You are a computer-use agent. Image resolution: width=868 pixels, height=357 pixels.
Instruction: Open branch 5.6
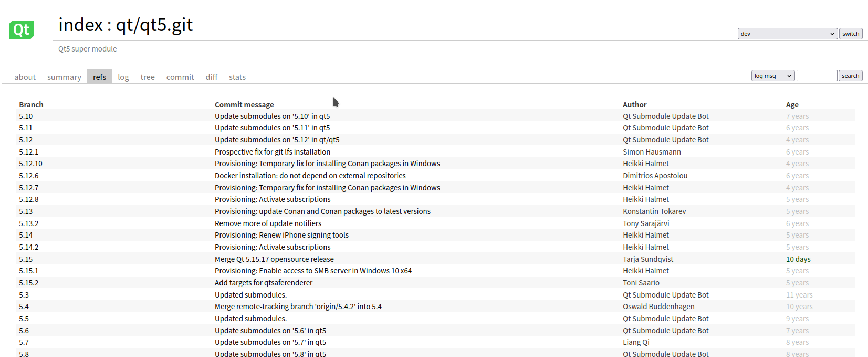coord(24,331)
